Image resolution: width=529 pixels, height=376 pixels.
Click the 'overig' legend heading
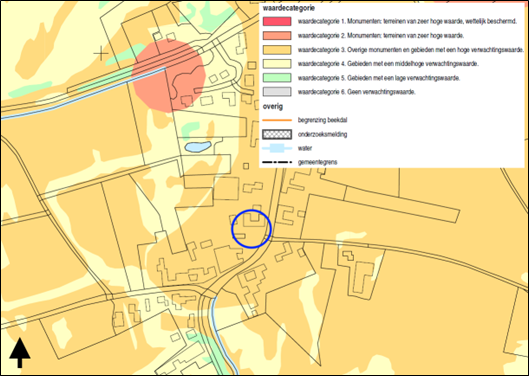coord(273,106)
